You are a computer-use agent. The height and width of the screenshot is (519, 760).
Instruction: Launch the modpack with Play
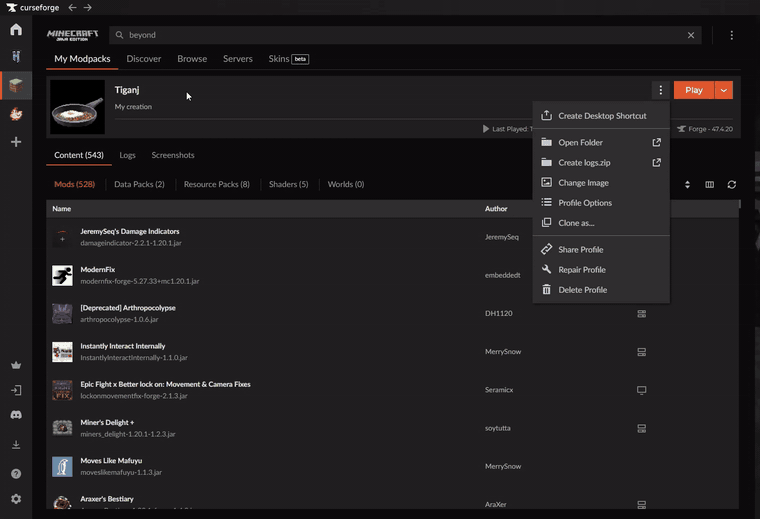click(x=694, y=90)
